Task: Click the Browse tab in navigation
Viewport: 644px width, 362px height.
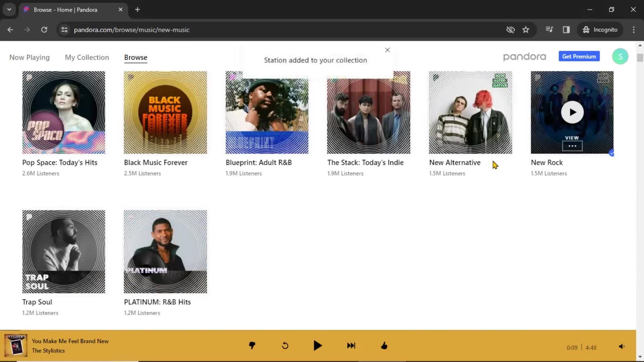Action: [x=136, y=57]
